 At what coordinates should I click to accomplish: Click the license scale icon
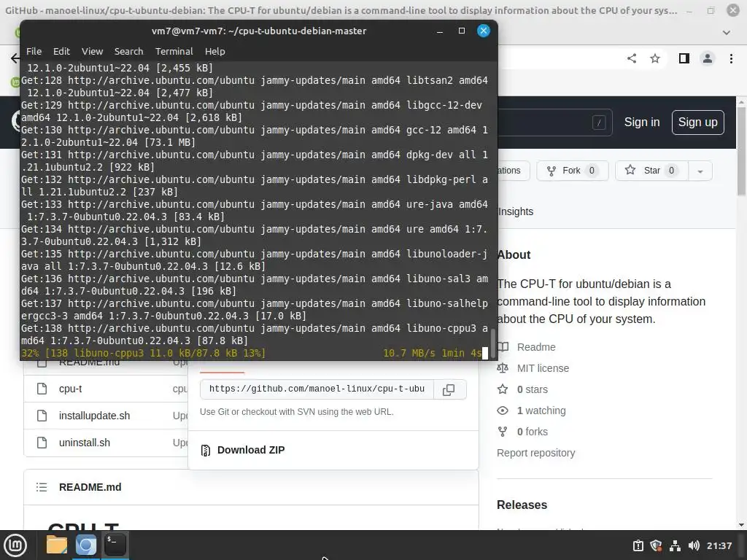coord(503,368)
